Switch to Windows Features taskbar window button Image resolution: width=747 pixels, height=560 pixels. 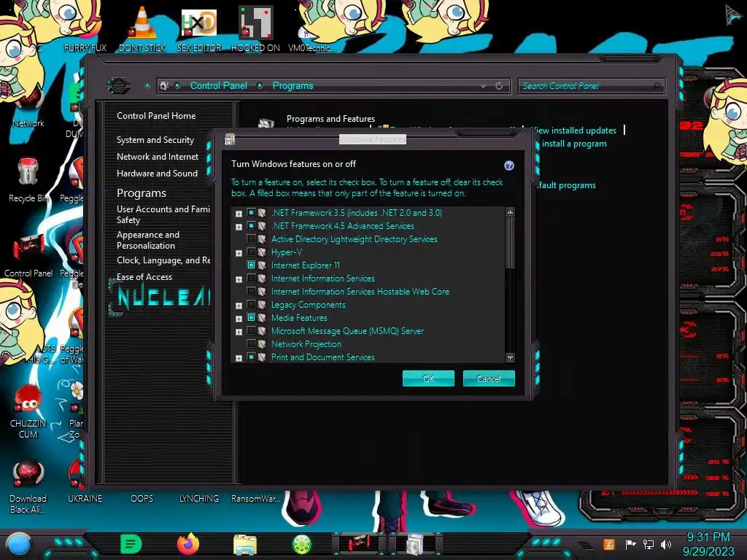click(415, 544)
